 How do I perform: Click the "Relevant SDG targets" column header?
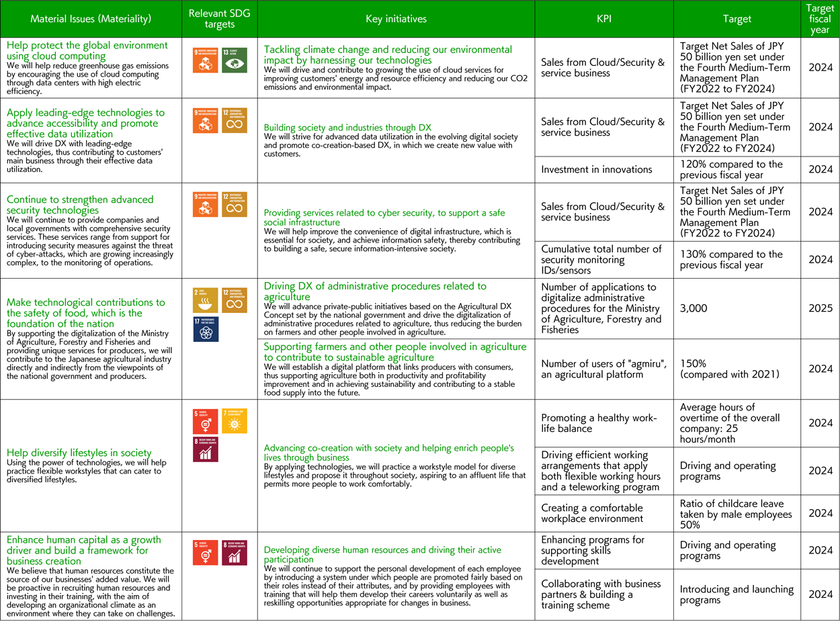coord(220,19)
